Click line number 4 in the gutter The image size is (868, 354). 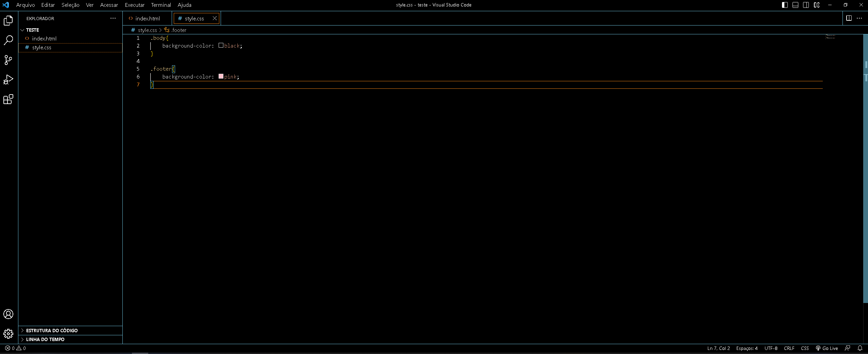(x=138, y=61)
